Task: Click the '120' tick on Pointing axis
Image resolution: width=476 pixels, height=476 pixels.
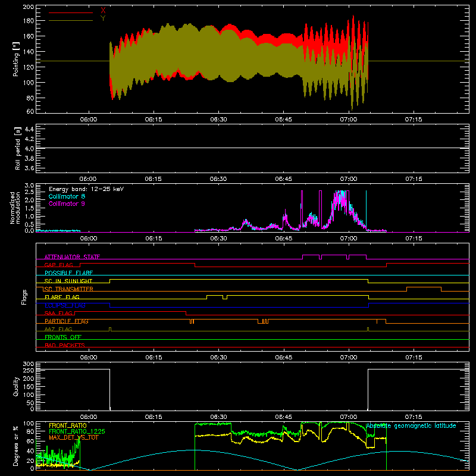Action: point(28,67)
